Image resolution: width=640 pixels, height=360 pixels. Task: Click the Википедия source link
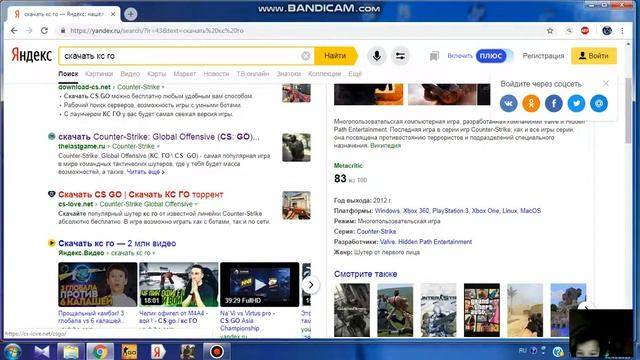click(385, 146)
